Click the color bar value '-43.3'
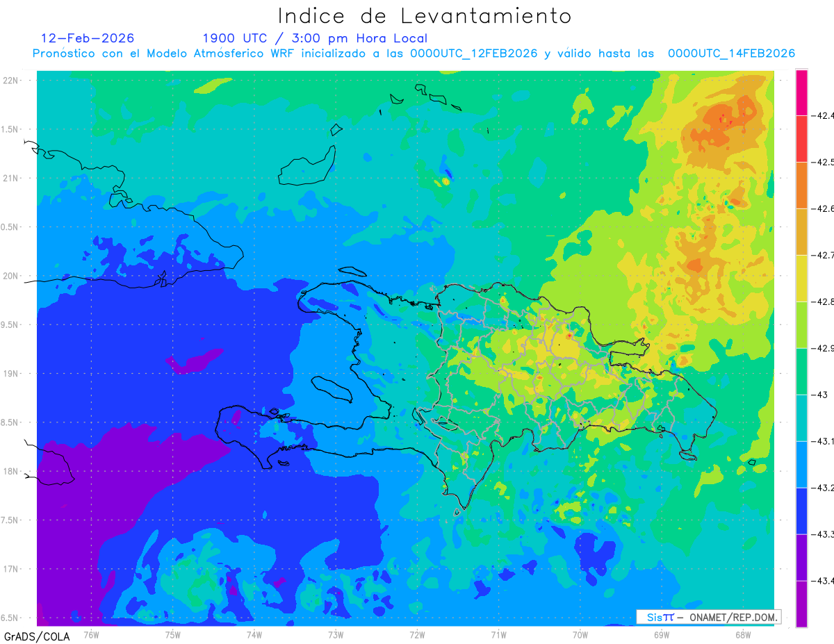Viewport: 834px width, 644px height. tap(821, 534)
